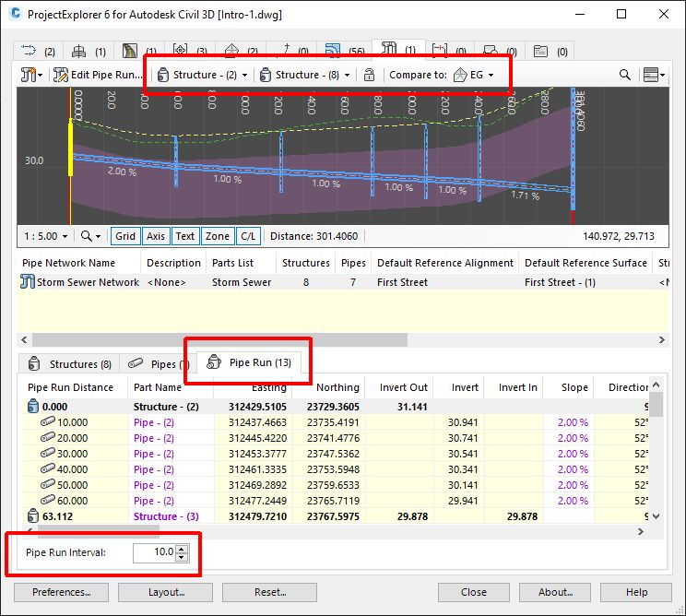Click the 2.00 % slope label in profile
Image resolution: width=686 pixels, height=616 pixels.
(x=122, y=172)
